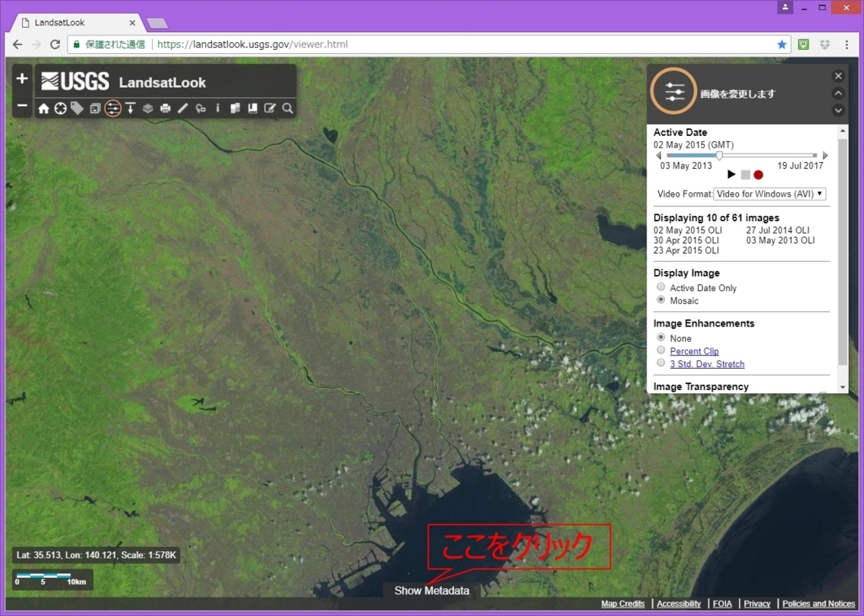Open Policies and Notices link
Viewport: 864px width, 616px height.
coord(818,604)
